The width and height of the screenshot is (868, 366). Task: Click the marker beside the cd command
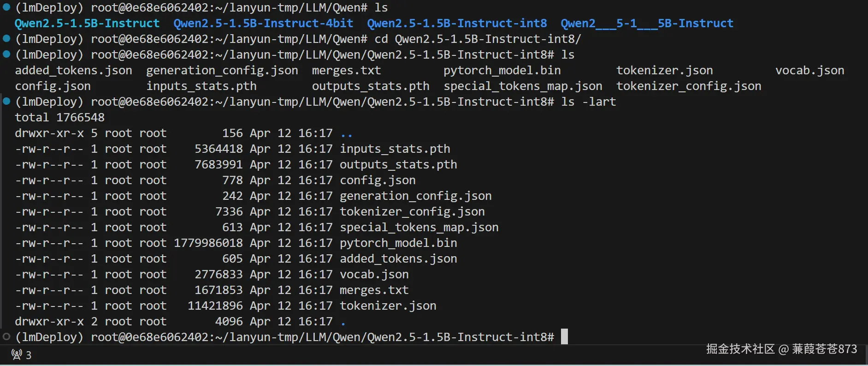click(6, 38)
